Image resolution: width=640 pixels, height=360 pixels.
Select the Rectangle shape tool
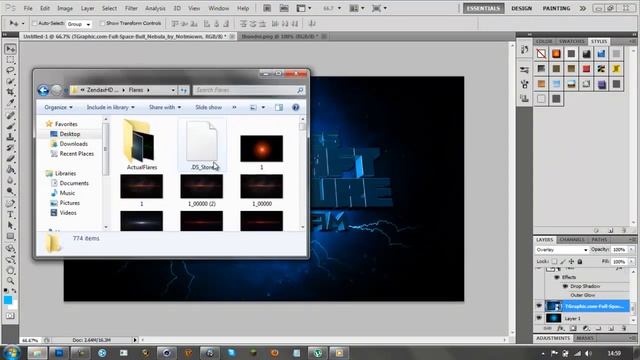11,236
